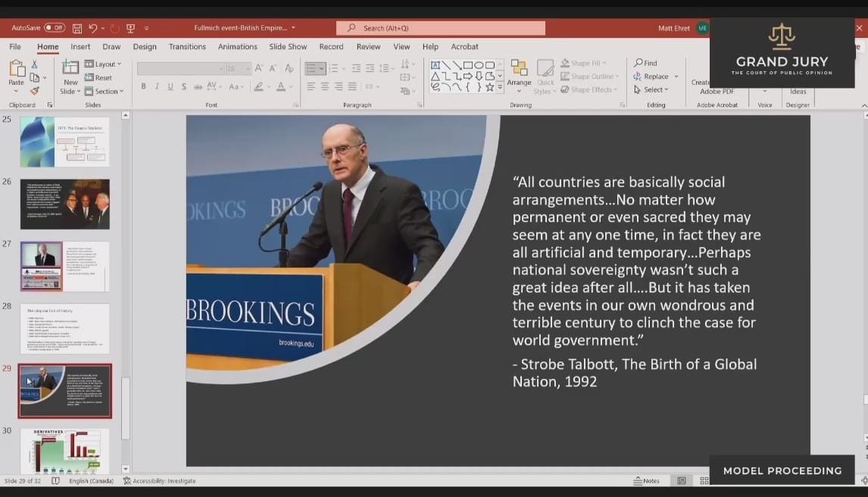868x497 pixels.
Task: Select slide 26 thumbnail
Action: (64, 204)
